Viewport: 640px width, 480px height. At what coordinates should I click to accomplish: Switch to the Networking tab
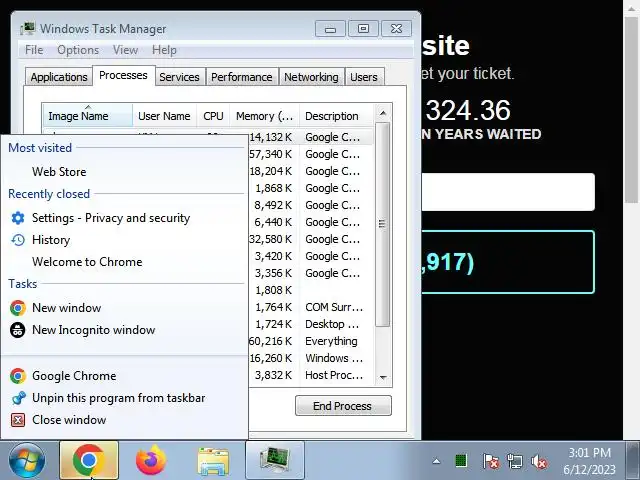[x=311, y=77]
